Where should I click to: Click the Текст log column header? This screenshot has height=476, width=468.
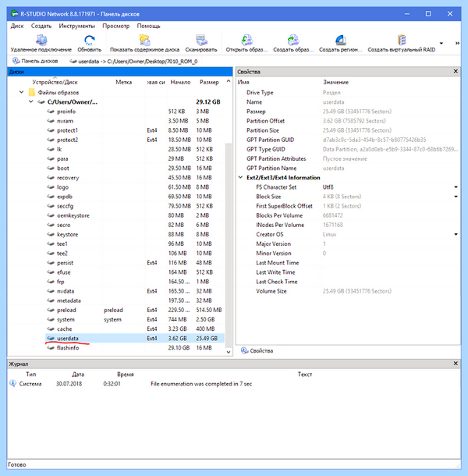305,375
